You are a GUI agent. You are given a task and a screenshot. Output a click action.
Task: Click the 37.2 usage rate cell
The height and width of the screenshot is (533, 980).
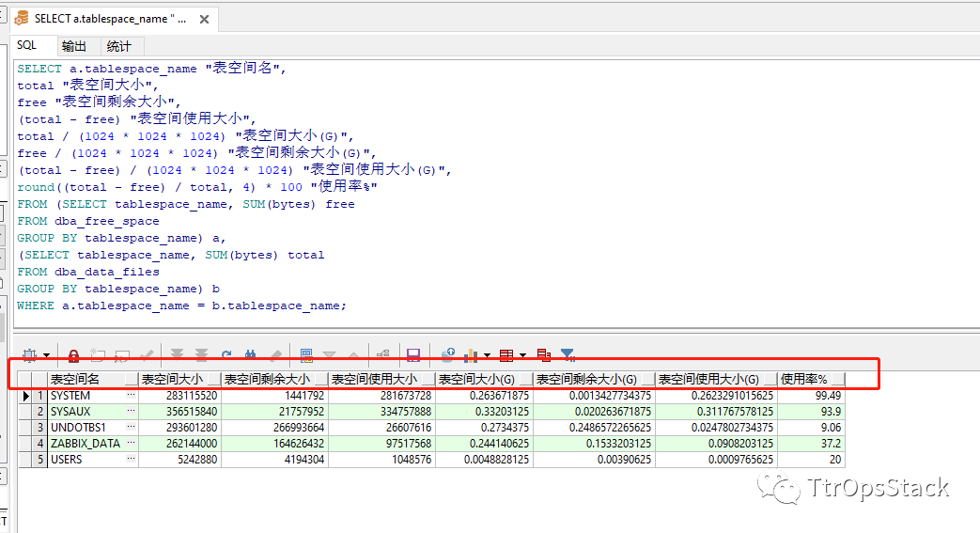click(811, 443)
